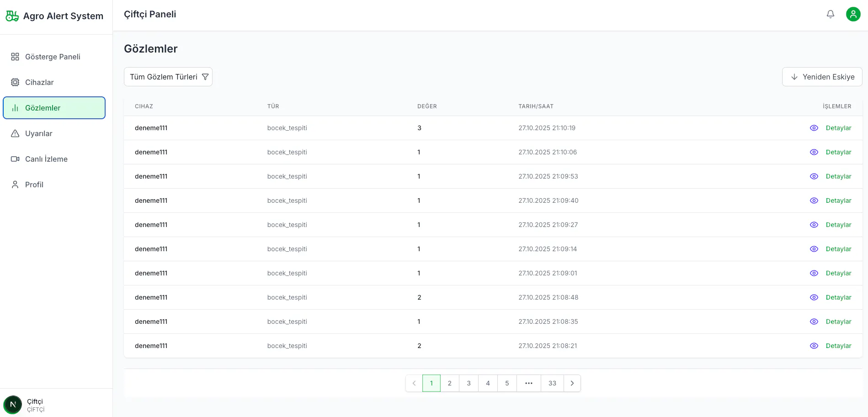The image size is (868, 417).
Task: Click the eye icon for 21:09:01 row
Action: coord(814,273)
